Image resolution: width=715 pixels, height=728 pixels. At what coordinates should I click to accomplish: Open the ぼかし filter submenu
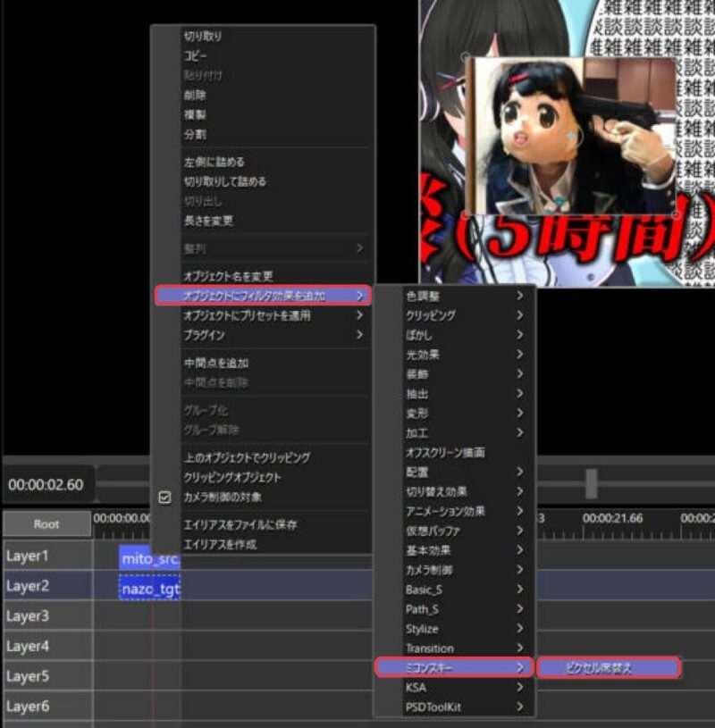point(454,335)
